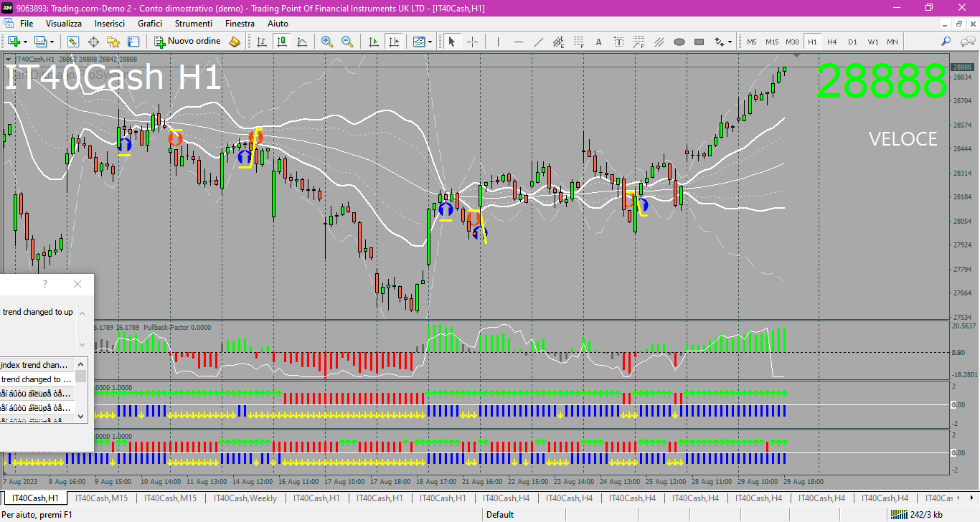Select the standard cursor arrow mode
The height and width of the screenshot is (522, 980).
pyautogui.click(x=452, y=42)
